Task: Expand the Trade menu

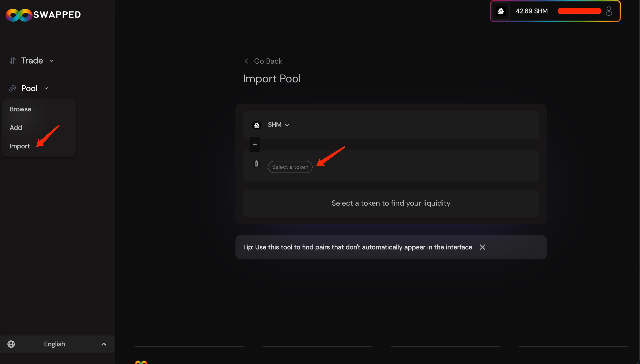Action: coord(51,61)
